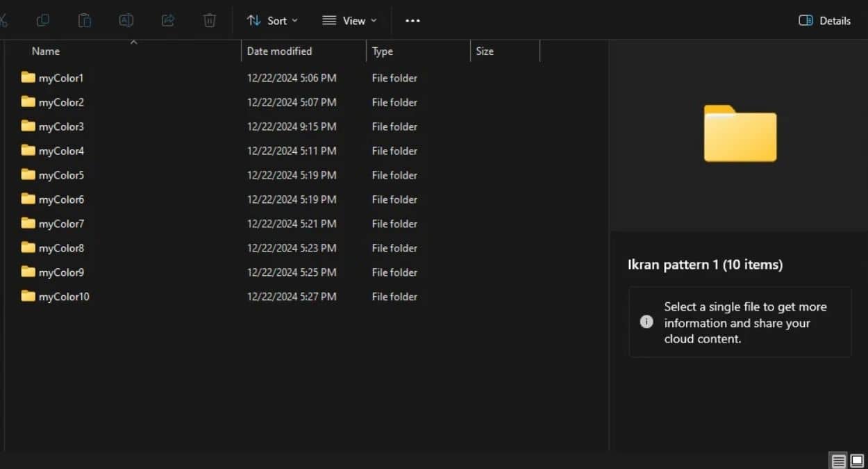Select the myColor5 folder
Screen dimensions: 868x469
[52, 175]
